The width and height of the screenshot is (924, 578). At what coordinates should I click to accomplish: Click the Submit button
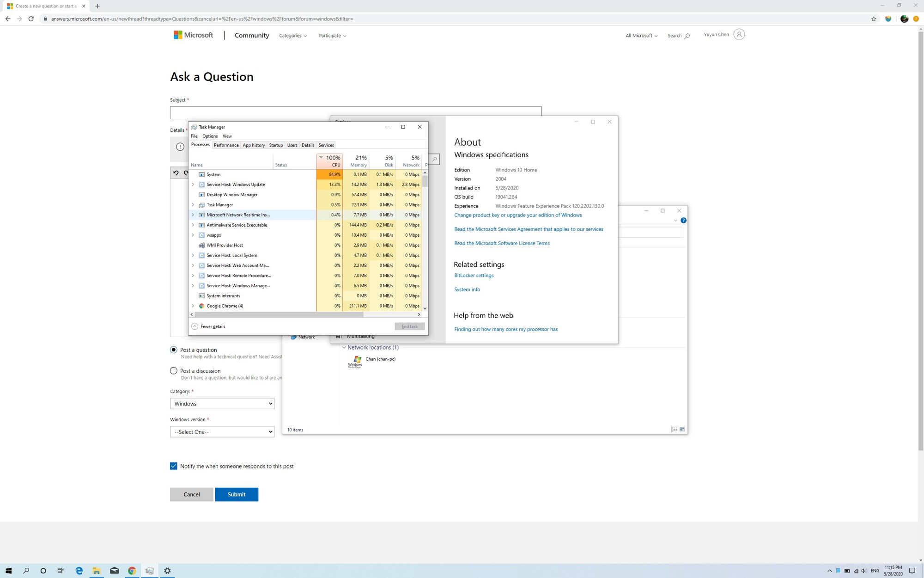(x=237, y=494)
